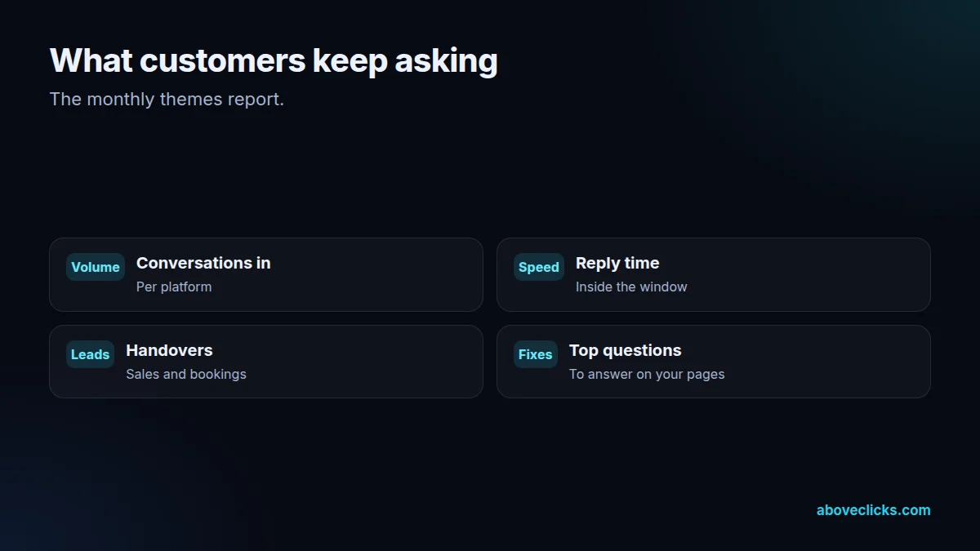Click the 'Per platform' subtitle text

(174, 287)
